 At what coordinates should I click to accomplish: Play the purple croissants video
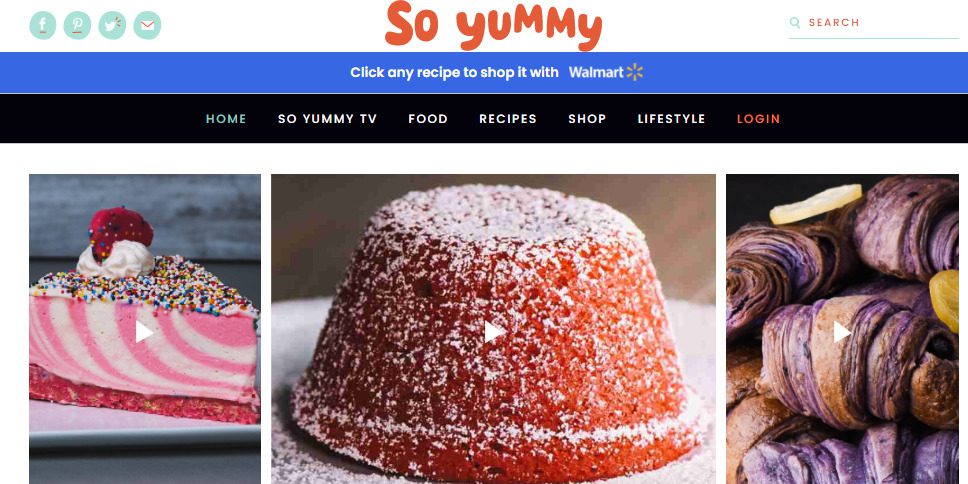(x=842, y=332)
